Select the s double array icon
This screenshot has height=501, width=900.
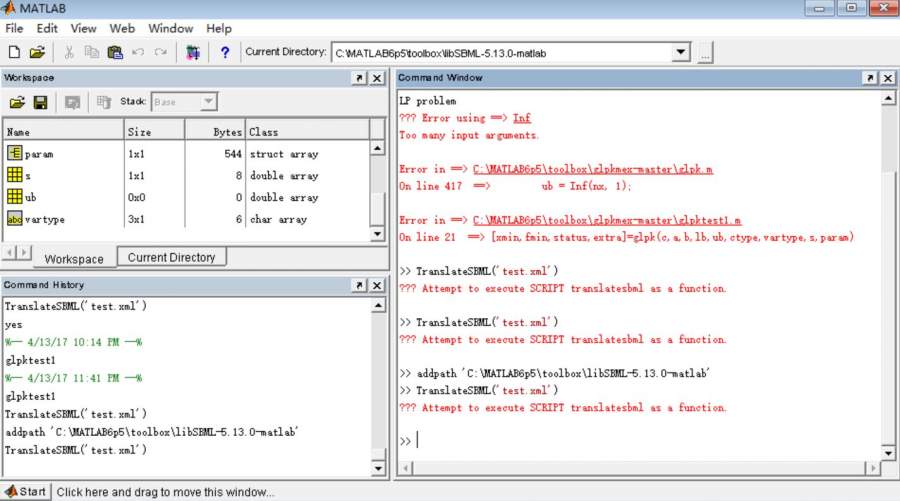coord(14,174)
